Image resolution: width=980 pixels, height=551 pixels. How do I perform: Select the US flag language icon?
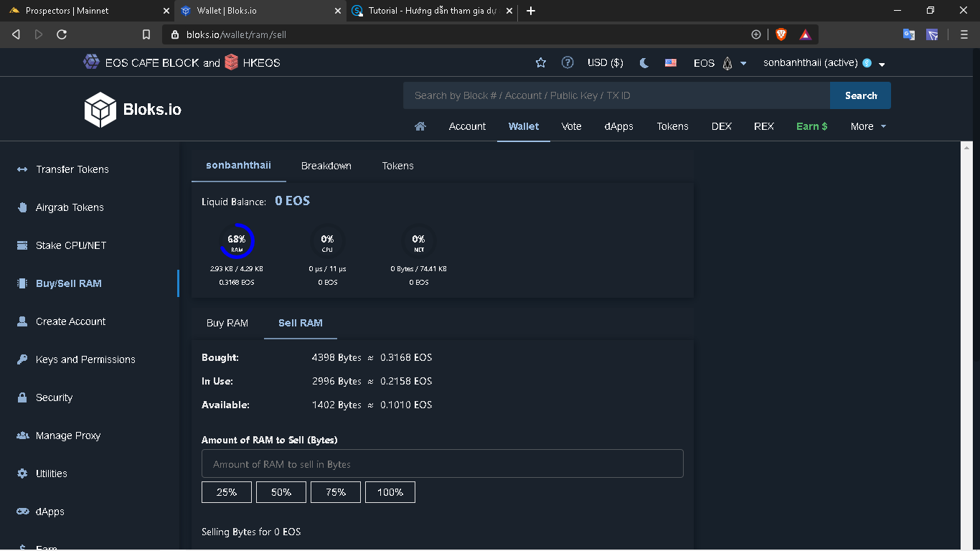pyautogui.click(x=671, y=63)
